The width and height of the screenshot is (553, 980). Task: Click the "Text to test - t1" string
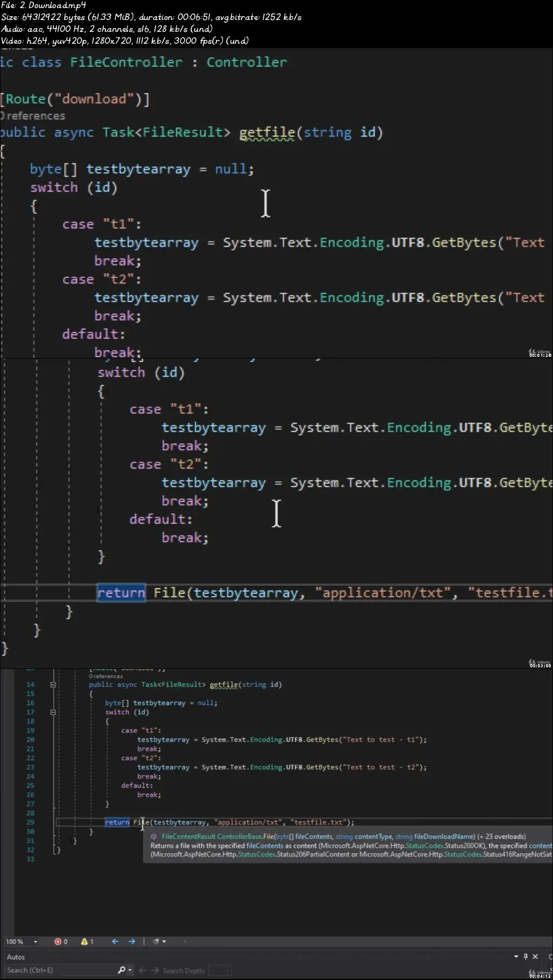[x=381, y=740]
